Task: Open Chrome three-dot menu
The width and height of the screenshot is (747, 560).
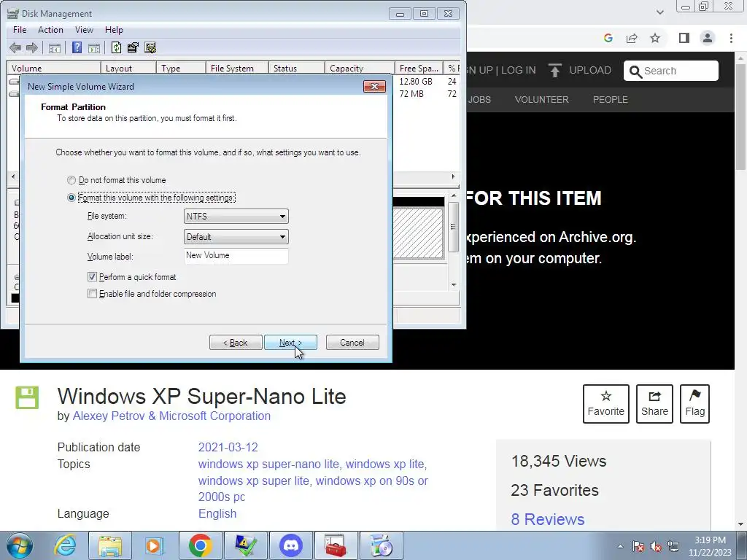Action: (731, 38)
